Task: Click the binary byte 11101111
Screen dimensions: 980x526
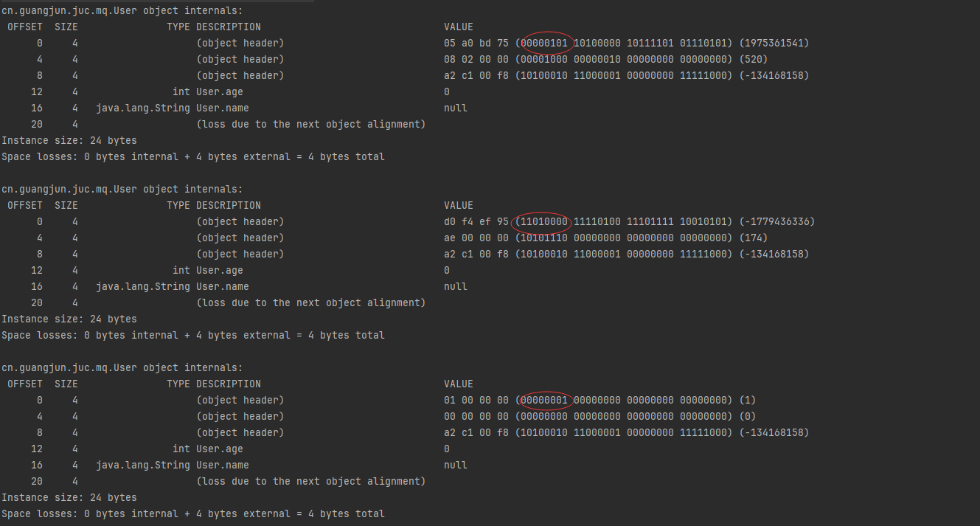Action: tap(650, 222)
